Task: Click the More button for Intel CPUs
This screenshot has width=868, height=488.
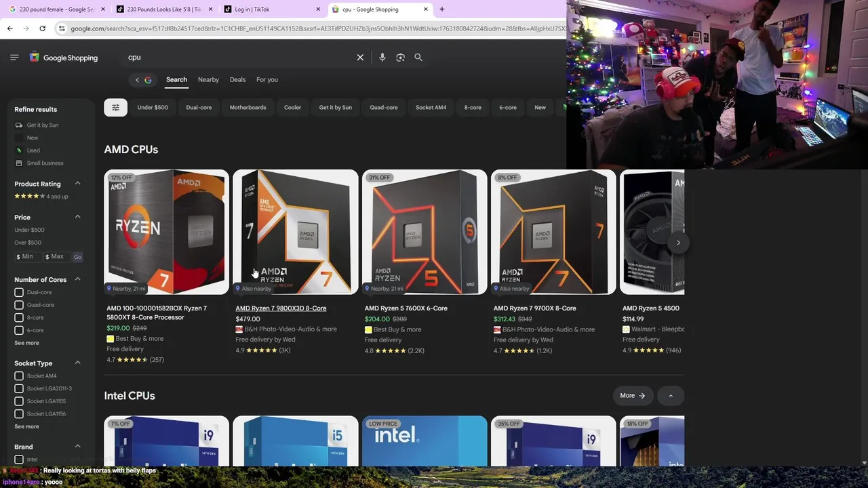Action: pyautogui.click(x=632, y=396)
